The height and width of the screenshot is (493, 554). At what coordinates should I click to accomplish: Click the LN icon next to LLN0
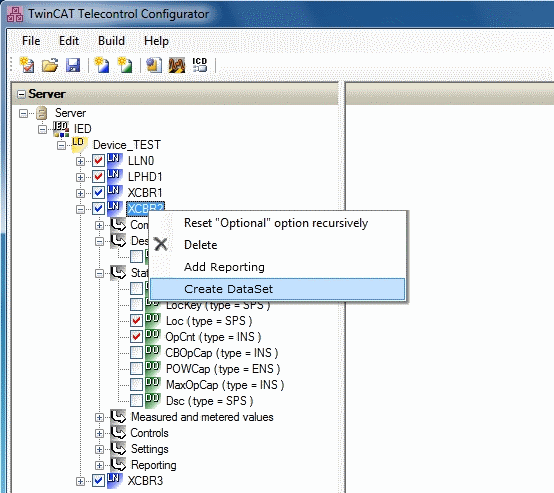[x=114, y=160]
